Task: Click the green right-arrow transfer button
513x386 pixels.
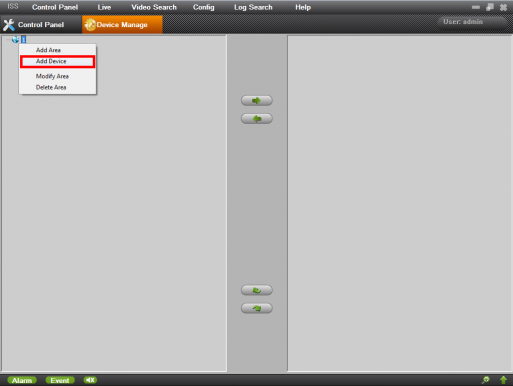Action: point(257,100)
